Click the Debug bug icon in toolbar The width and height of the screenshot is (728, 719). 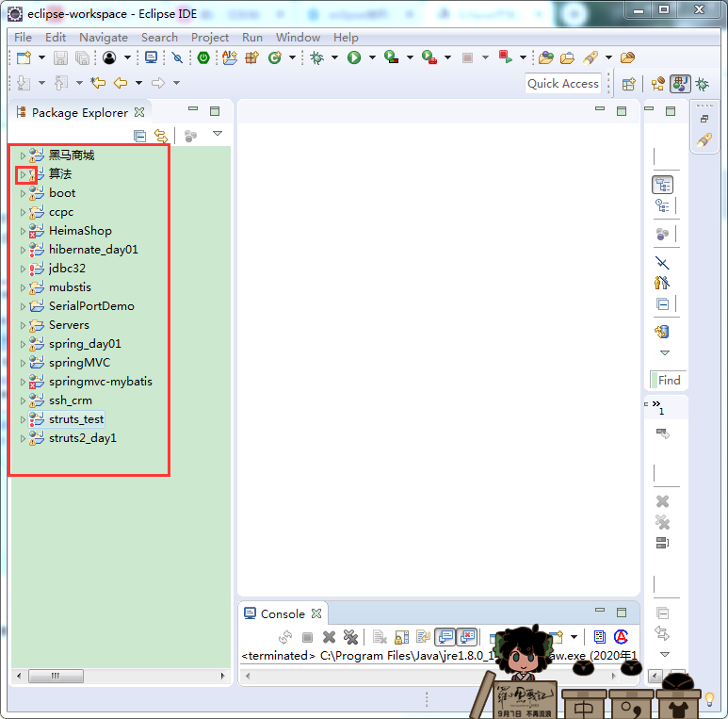coord(317,57)
